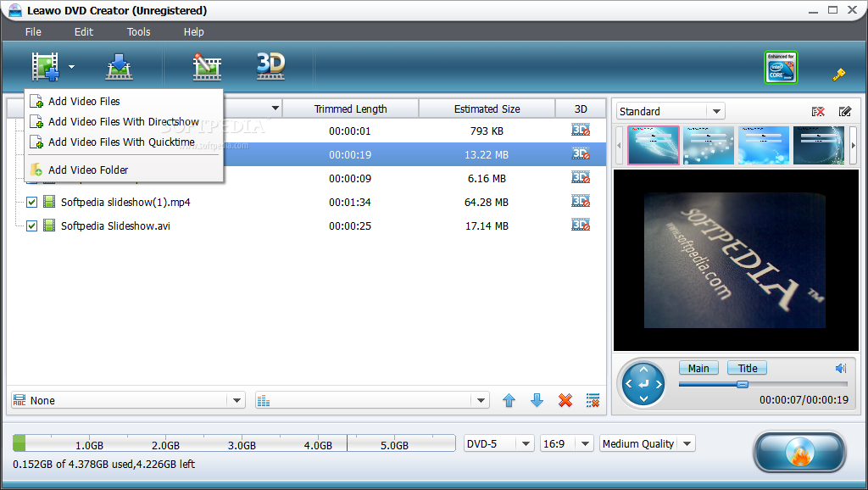Open the Standard menu template dropdown
Viewport: 868px width, 490px height.
pyautogui.click(x=716, y=111)
